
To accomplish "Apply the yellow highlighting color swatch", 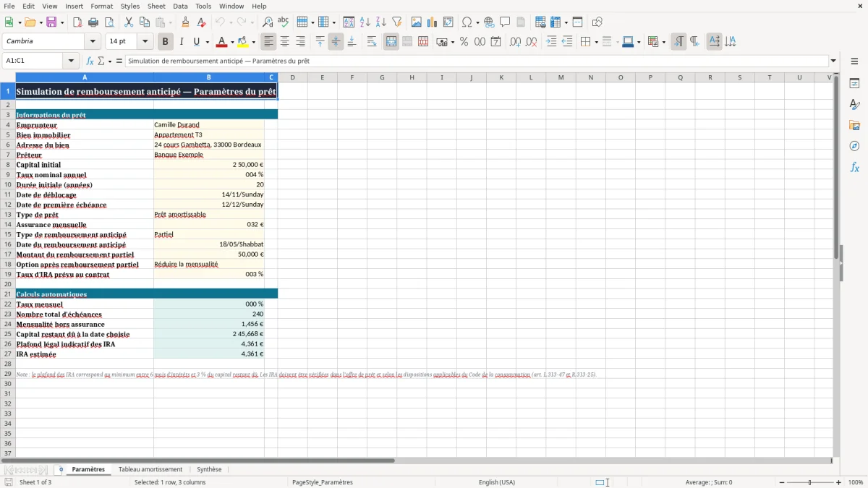I will [244, 42].
